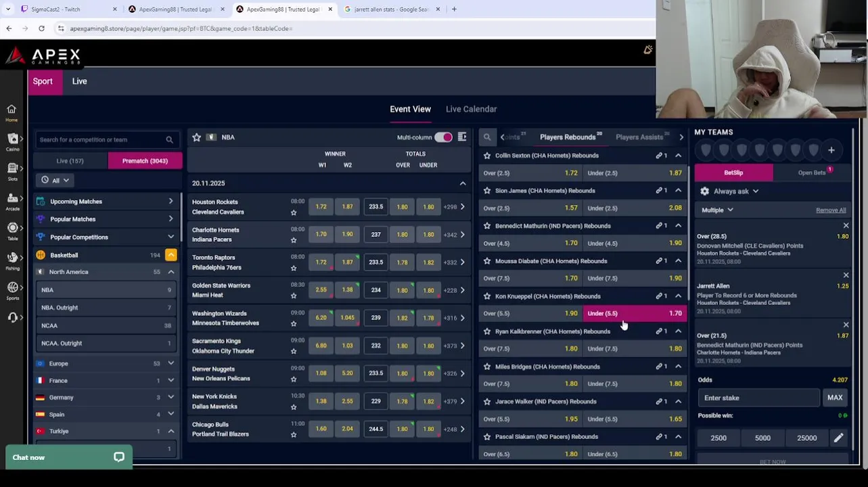
Task: Remove Jarrett Allen bet from betslip
Action: [846, 275]
